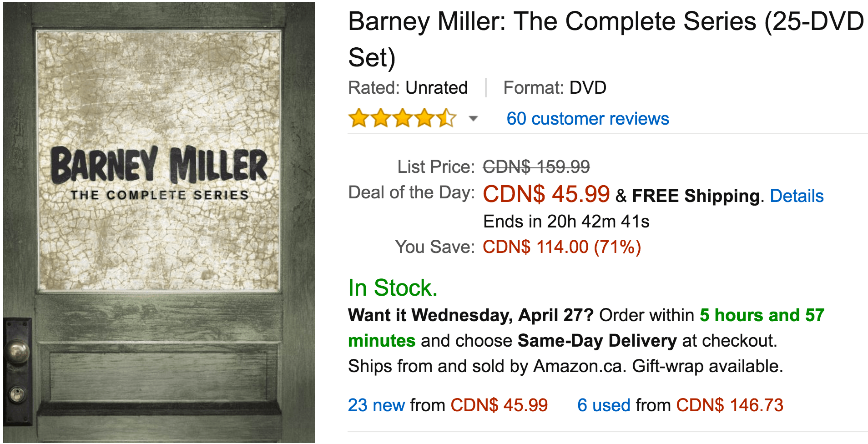Click the You Save CDN$ 114.00 amount
Image resolution: width=868 pixels, height=444 pixels.
(561, 247)
